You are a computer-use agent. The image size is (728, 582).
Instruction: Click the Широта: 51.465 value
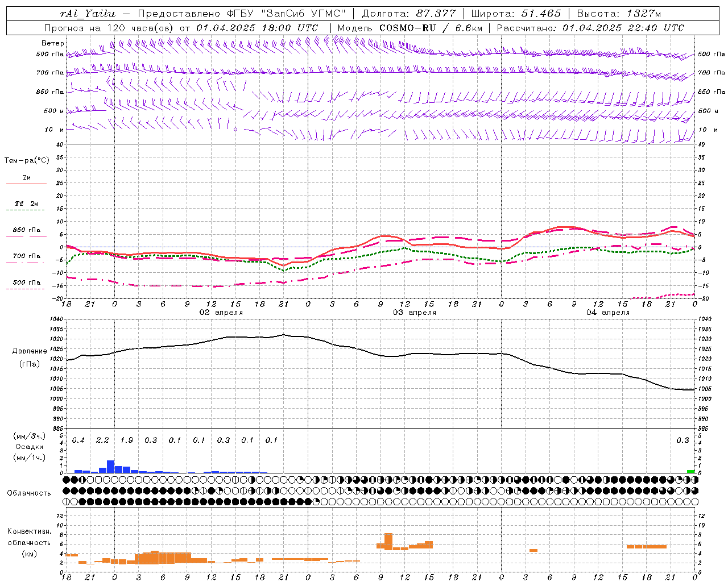tap(516, 14)
